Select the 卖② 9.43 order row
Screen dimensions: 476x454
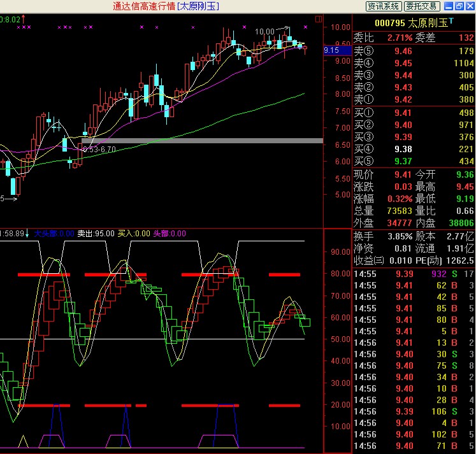(414, 87)
